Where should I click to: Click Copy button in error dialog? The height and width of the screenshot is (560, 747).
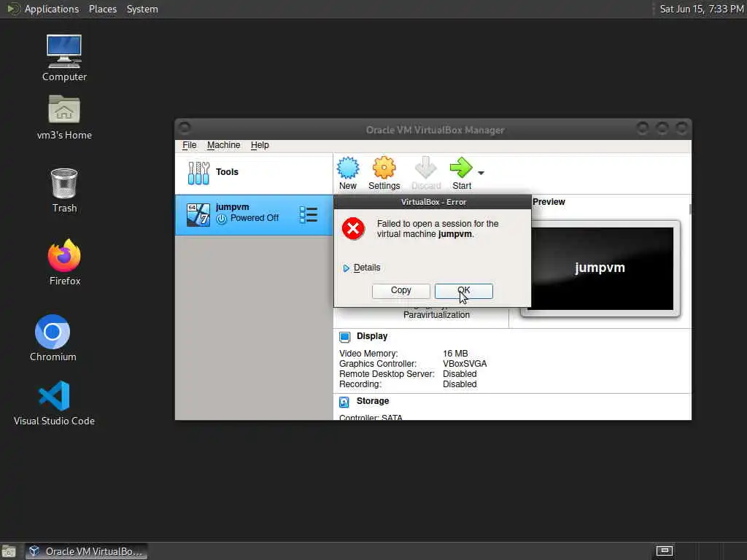tap(400, 290)
